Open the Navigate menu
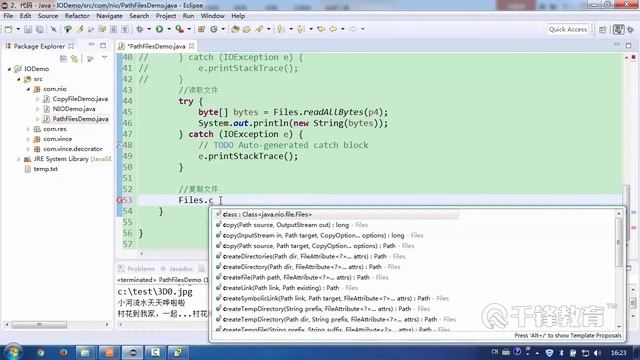 109,16
